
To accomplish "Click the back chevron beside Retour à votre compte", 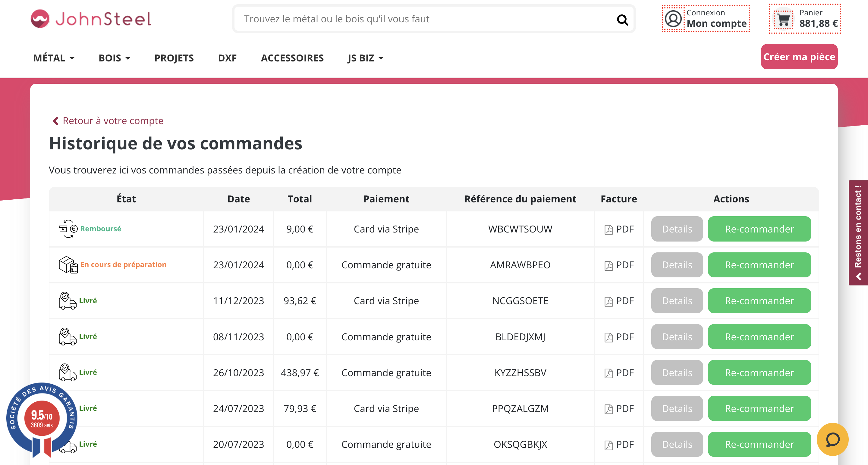I will click(55, 121).
